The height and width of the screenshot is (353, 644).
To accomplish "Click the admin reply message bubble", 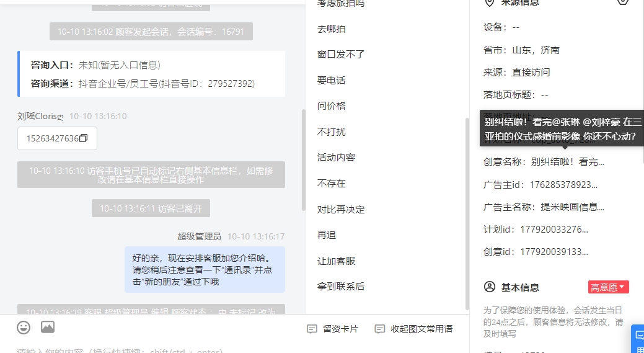I will (x=205, y=270).
